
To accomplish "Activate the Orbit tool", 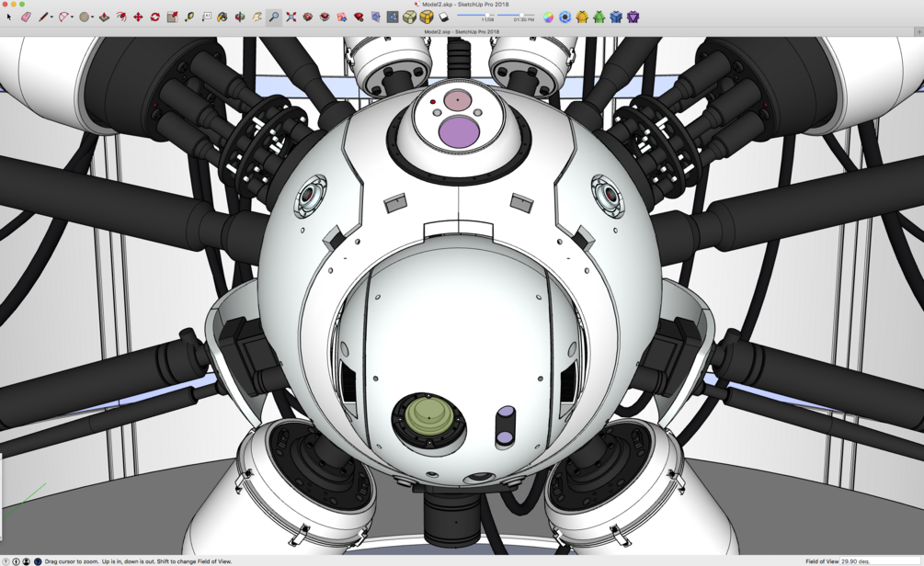I will [240, 17].
